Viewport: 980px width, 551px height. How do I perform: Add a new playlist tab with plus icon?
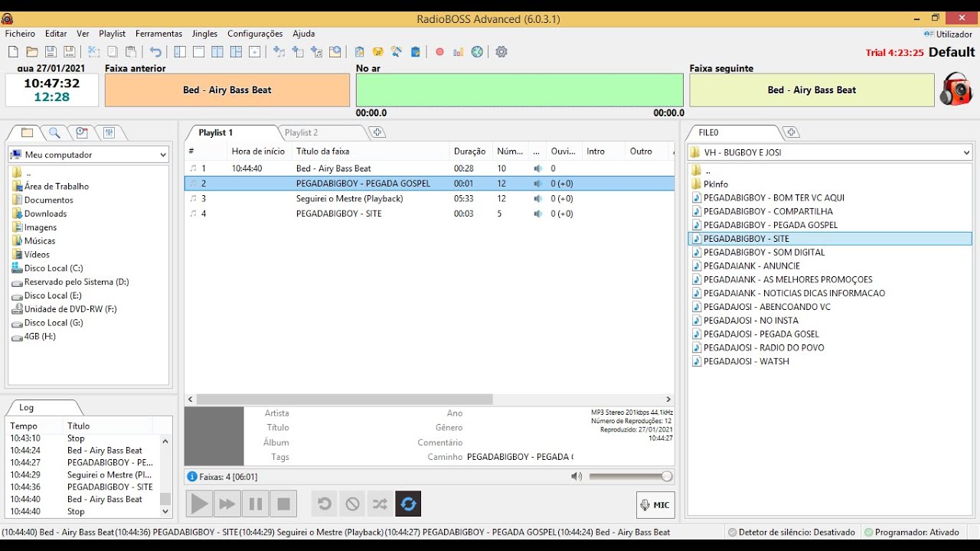[x=377, y=132]
